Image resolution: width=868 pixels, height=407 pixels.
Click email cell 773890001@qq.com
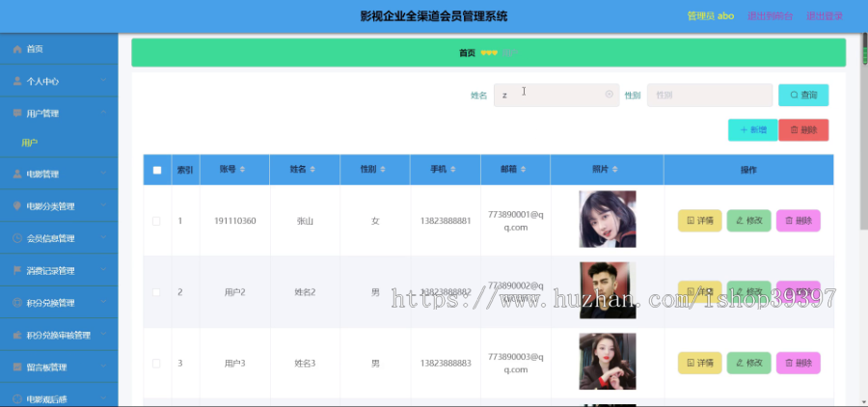tap(516, 221)
